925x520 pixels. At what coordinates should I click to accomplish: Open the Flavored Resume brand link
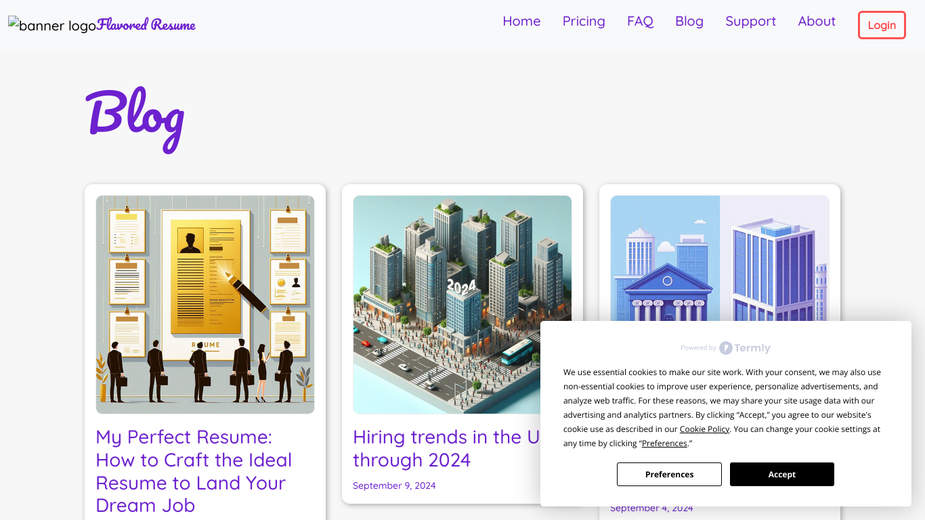146,25
